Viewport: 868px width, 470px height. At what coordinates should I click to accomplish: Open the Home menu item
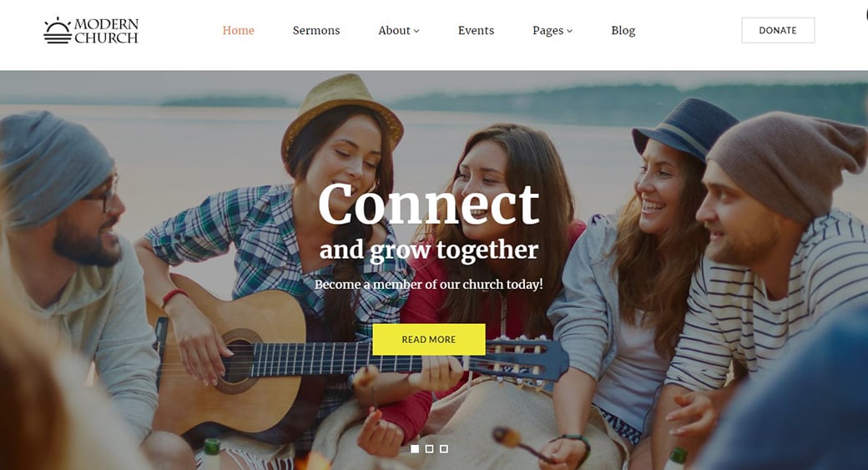tap(238, 30)
